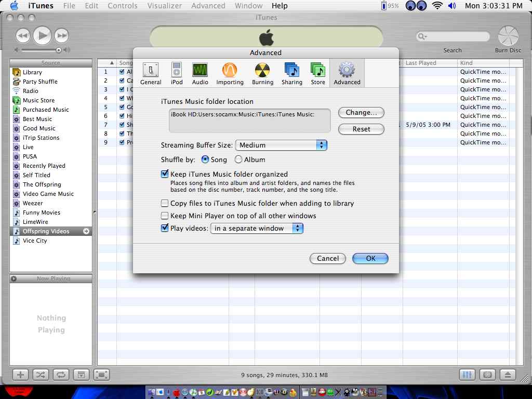
Task: Select the Advanced preferences gear icon
Action: tap(347, 70)
